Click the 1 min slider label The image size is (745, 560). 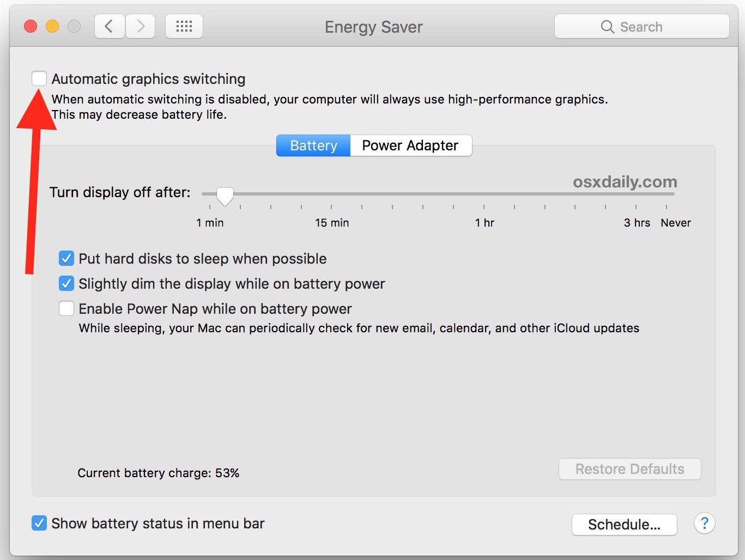[210, 223]
